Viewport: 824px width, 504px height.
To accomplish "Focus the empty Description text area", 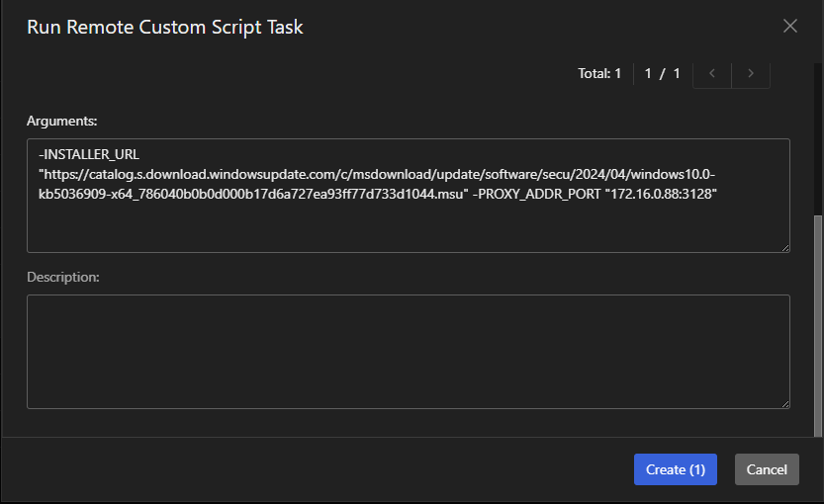I will pyautogui.click(x=408, y=351).
